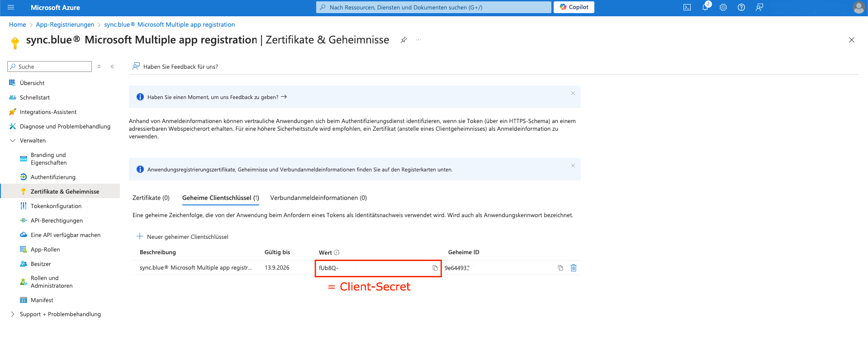Collapse the Verwalten section
Image resolution: width=868 pixels, height=337 pixels.
coord(13,141)
